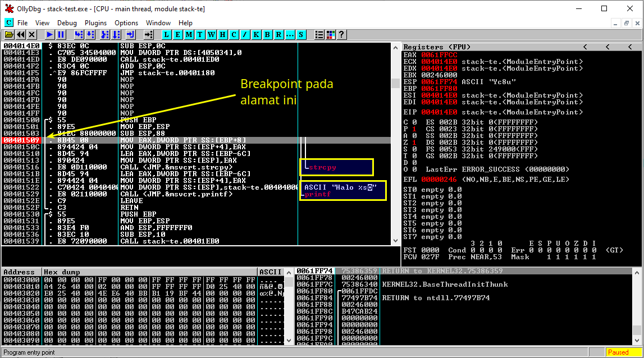The height and width of the screenshot is (358, 644).
Task: Click the dump pane scroll up arrow
Action: (x=289, y=272)
